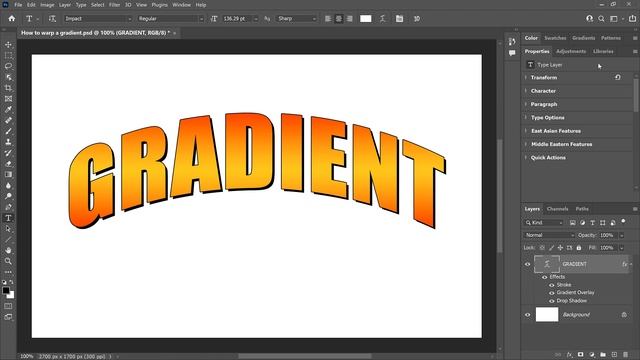Select the Clone Stamp tool
Screen dimensions: 640x360
click(8, 142)
